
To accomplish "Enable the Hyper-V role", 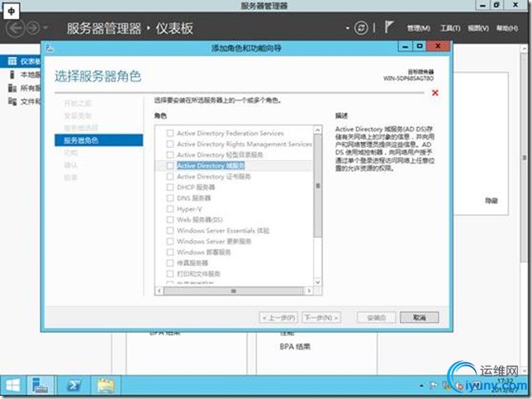I will 170,209.
